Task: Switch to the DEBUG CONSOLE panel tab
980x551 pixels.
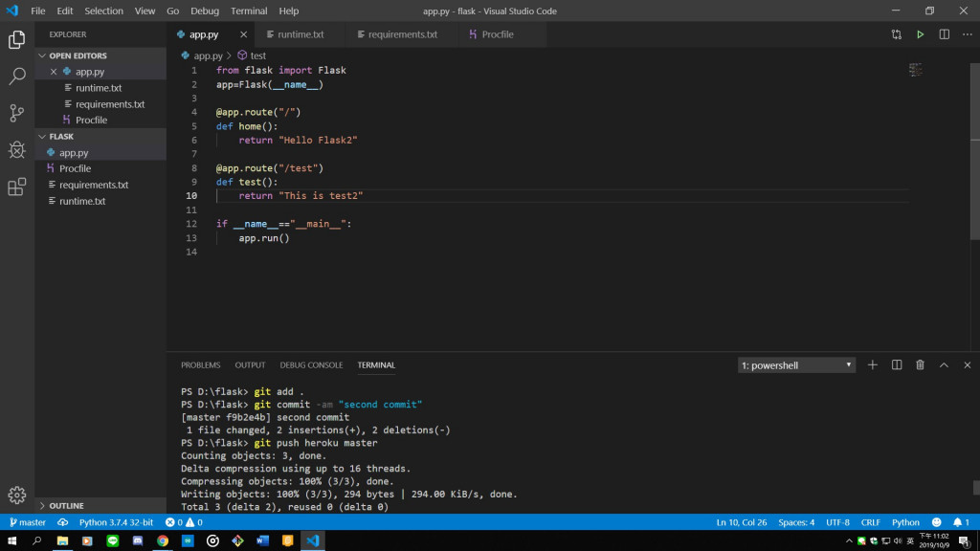Action: pyautogui.click(x=311, y=364)
